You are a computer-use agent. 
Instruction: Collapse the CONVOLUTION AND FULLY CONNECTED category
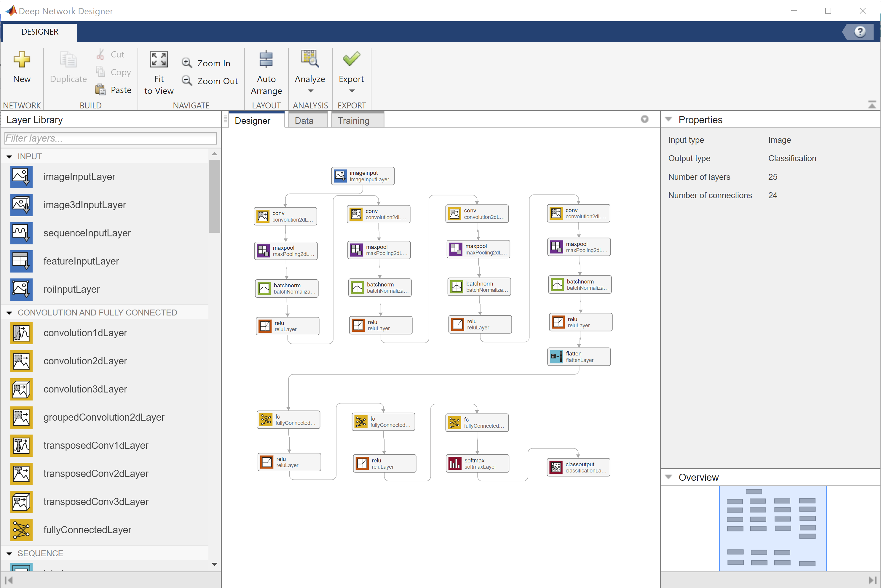(9, 313)
